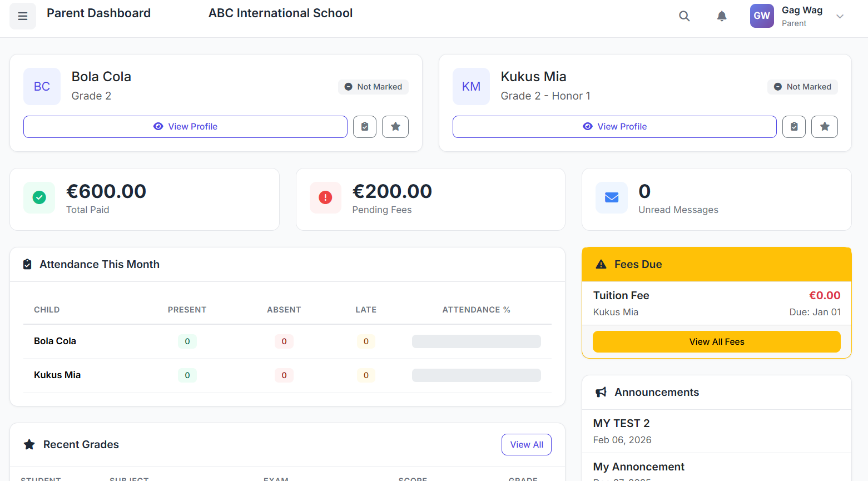The height and width of the screenshot is (481, 868).
Task: Click the Feb 06, 2026 announcement date
Action: (x=622, y=440)
